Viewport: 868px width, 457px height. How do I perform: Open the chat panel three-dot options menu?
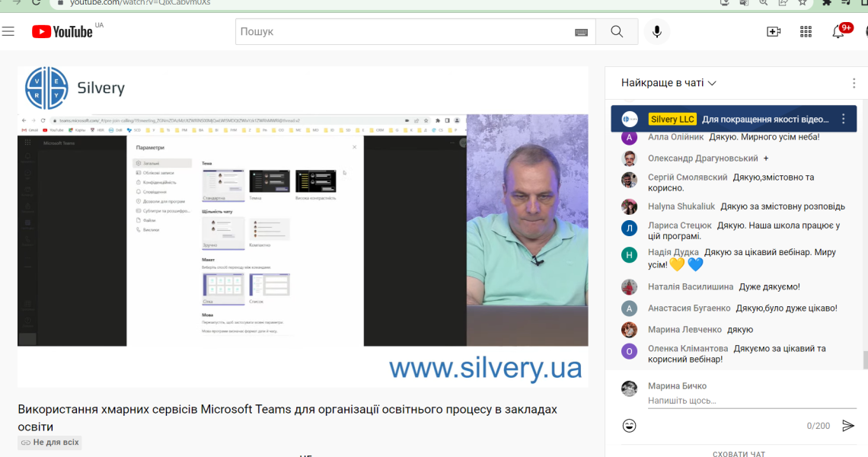point(854,83)
